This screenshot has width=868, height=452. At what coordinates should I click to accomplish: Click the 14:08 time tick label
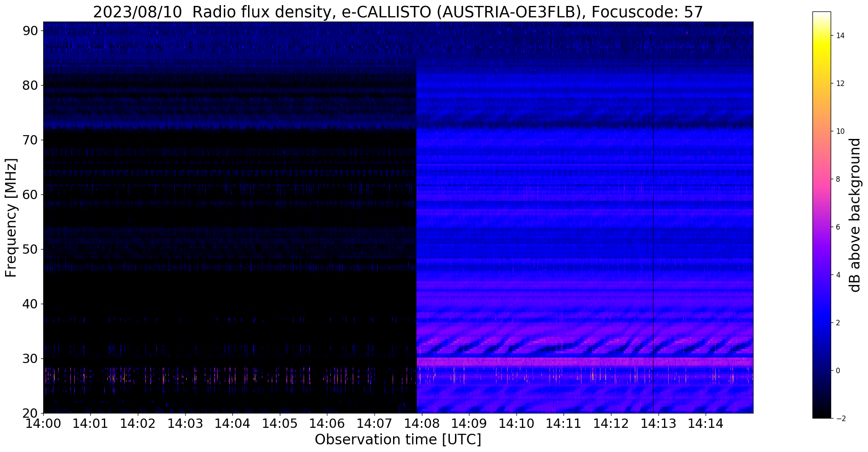point(422,423)
